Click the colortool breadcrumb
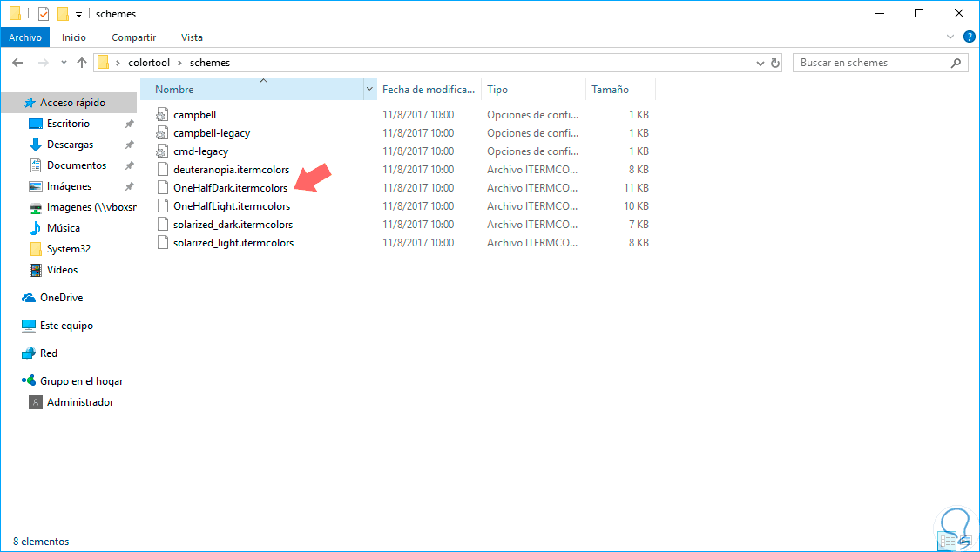This screenshot has height=552, width=980. click(149, 63)
